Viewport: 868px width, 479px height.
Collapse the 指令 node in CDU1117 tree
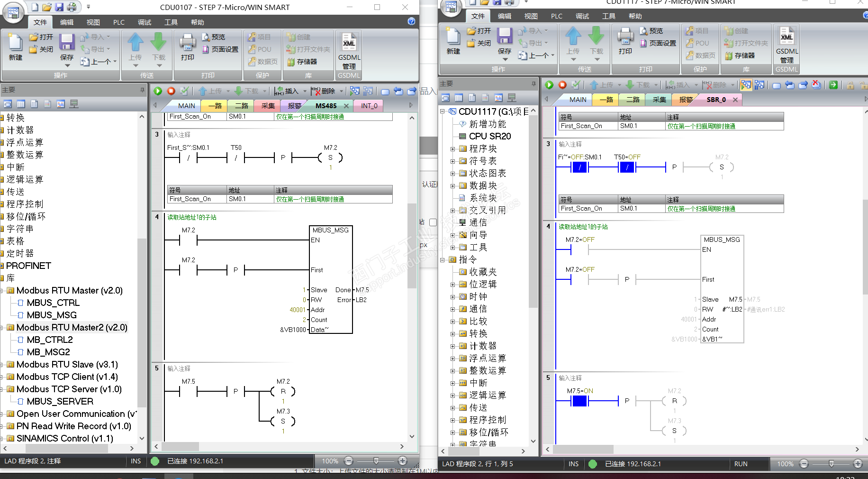(442, 260)
